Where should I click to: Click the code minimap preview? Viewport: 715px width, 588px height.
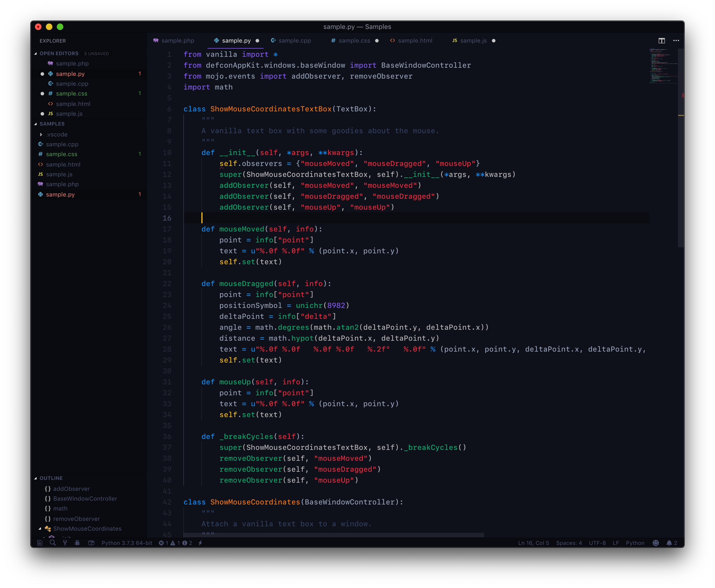coord(663,66)
